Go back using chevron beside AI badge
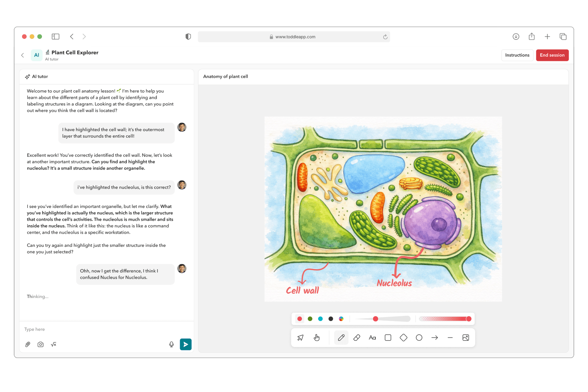This screenshot has height=392, width=588. (x=23, y=55)
